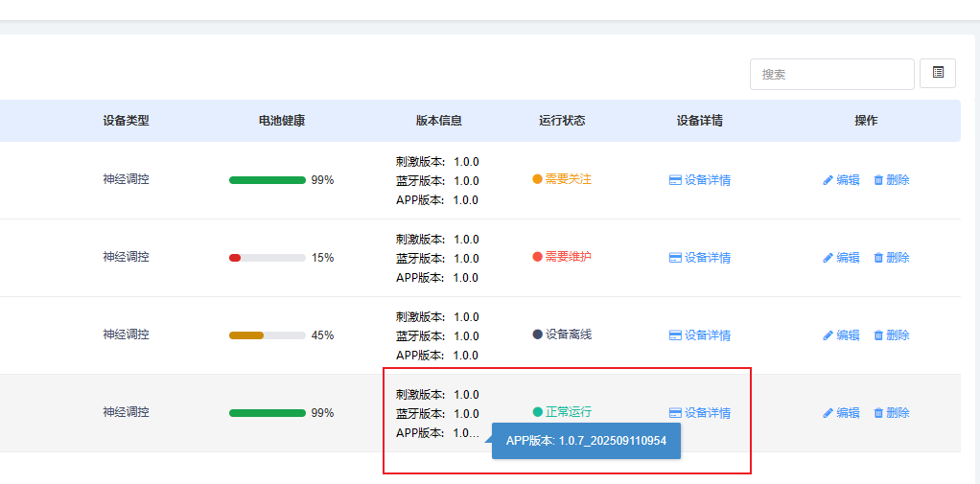Edit the device with 需要关注 status
Screen dimensions: 980x484
[841, 180]
